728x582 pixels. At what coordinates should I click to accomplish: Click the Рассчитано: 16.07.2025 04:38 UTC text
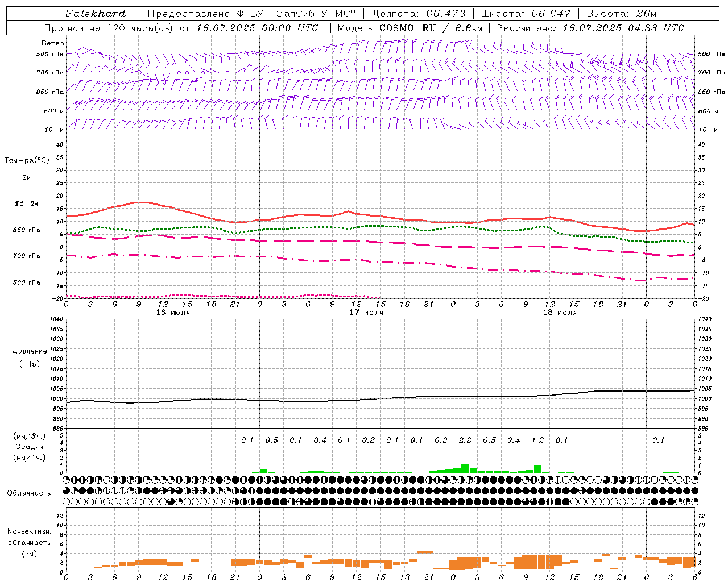click(590, 28)
